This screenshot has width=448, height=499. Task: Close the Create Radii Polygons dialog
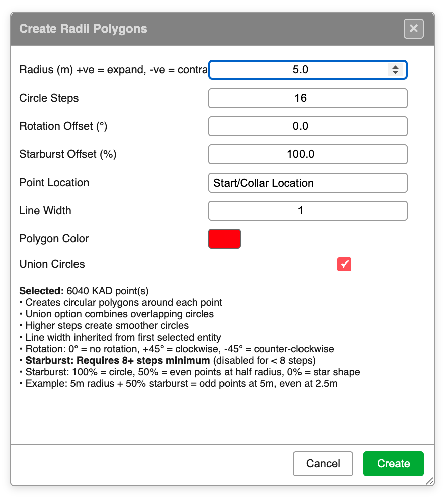pos(414,29)
